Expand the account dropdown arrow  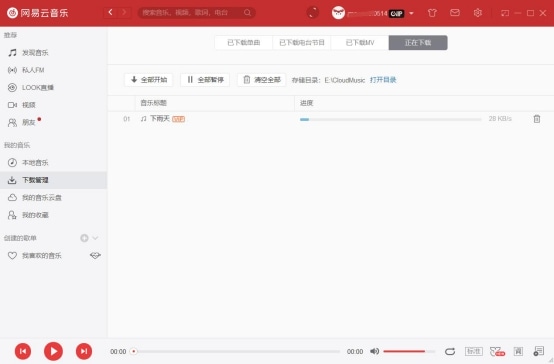coord(411,13)
